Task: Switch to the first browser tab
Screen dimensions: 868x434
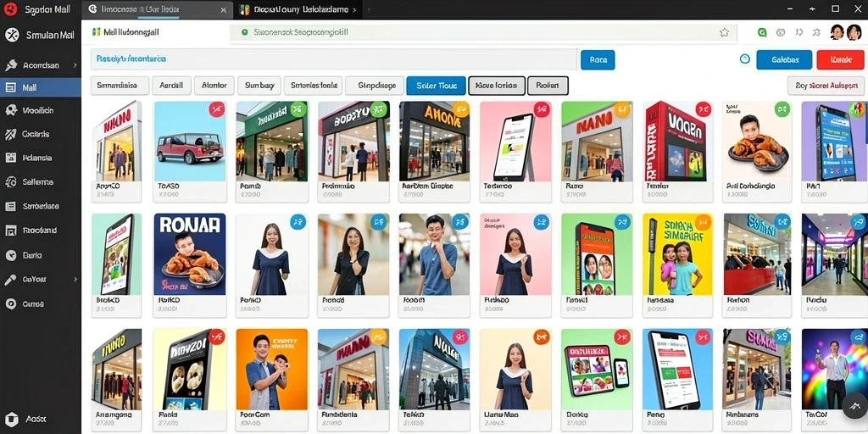Action: 158,10
